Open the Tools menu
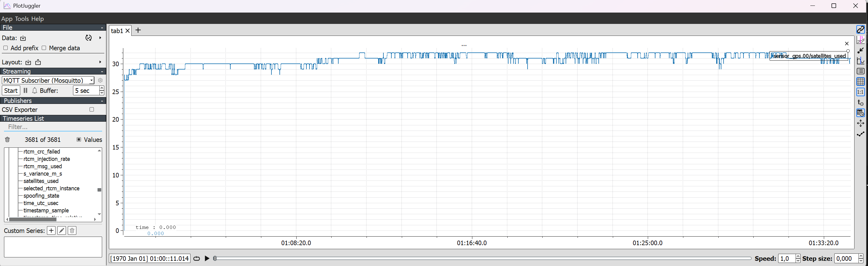This screenshot has width=868, height=266. pos(21,19)
